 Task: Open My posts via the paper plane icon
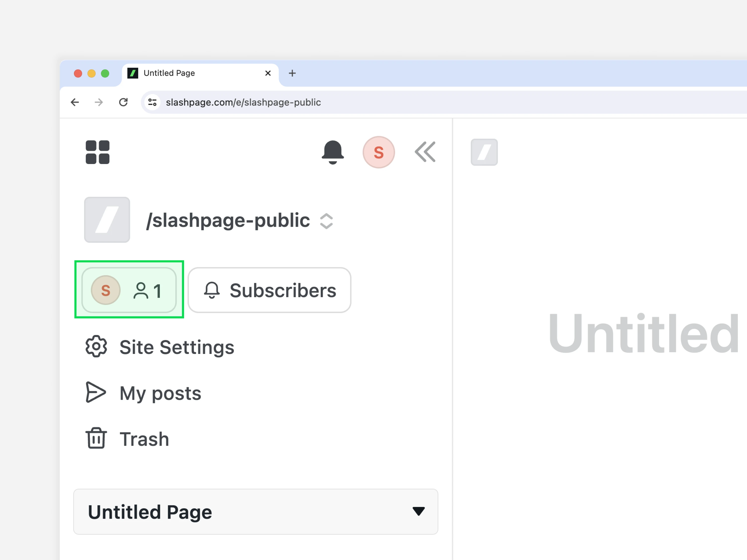click(96, 392)
